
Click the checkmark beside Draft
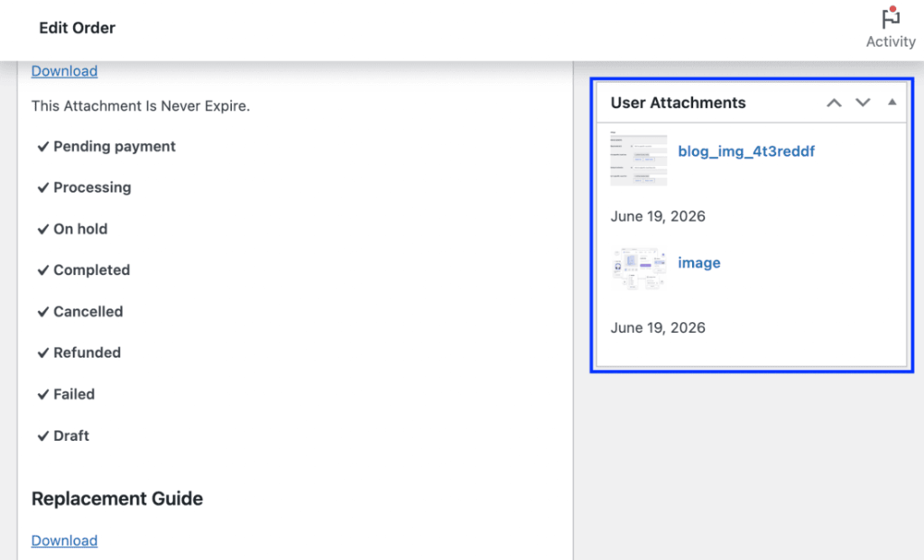coord(42,436)
